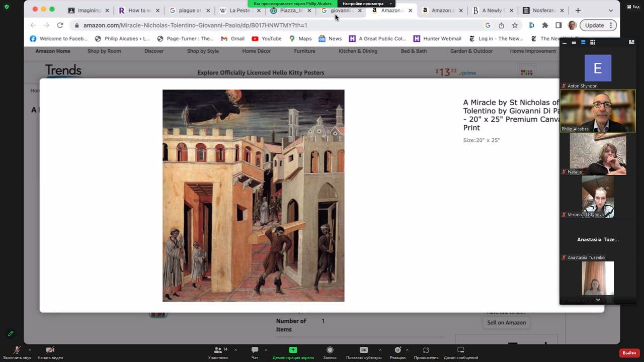The width and height of the screenshot is (644, 362).
Task: Open tab search dropdown chevron
Action: 611,10
